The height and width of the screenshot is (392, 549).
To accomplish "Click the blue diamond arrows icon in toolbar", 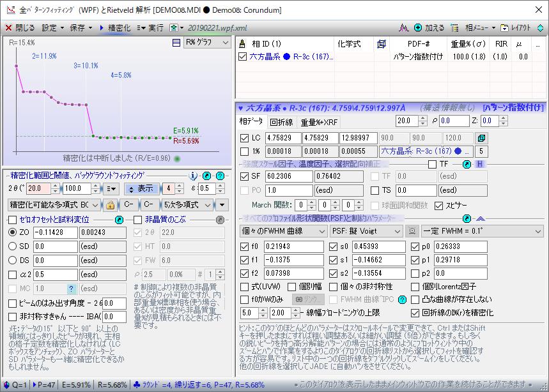I will (540, 28).
